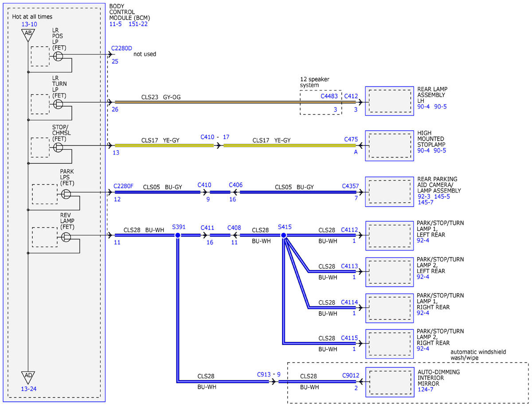Open the C475 connector reference
The height and width of the screenshot is (411, 532).
[x=351, y=139]
